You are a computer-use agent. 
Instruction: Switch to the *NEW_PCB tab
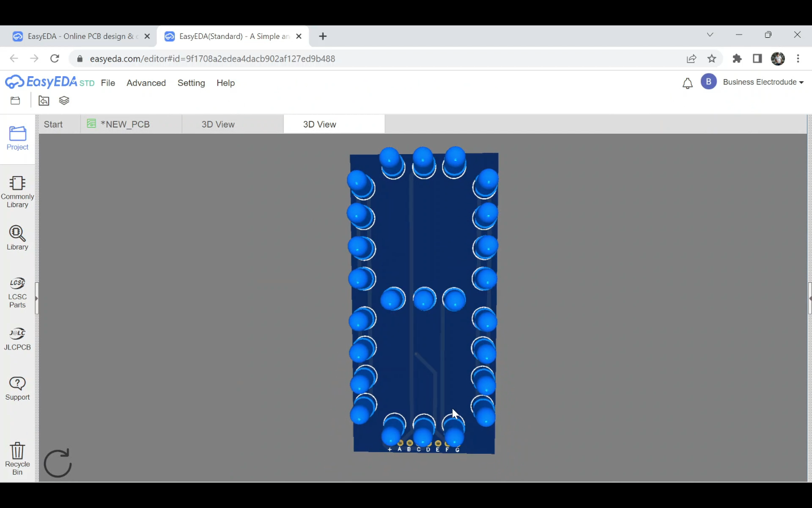tap(125, 124)
